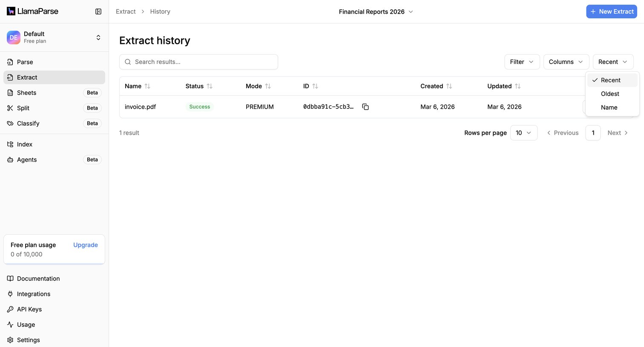Change rows per page from 10
The width and height of the screenshot is (644, 347).
tap(524, 133)
